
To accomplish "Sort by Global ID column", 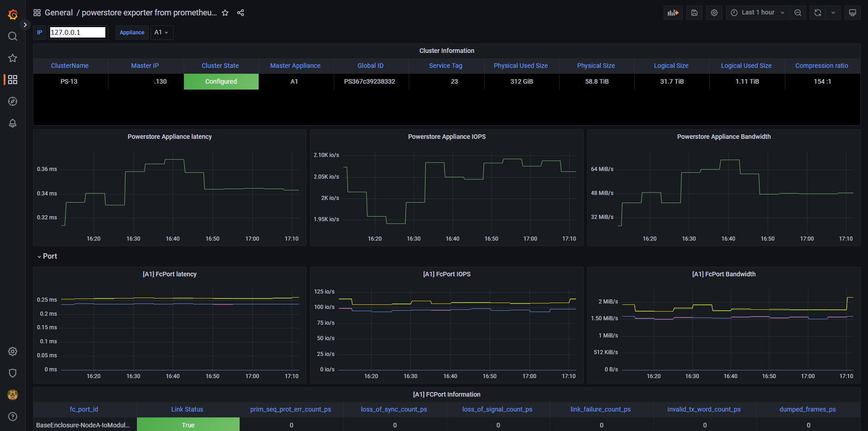I will (x=371, y=66).
